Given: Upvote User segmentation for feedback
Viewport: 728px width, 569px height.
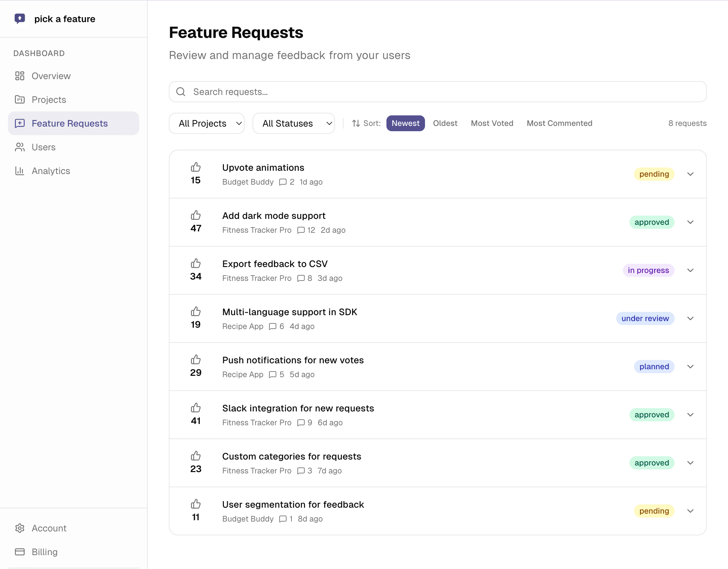Looking at the screenshot, I should click(196, 504).
